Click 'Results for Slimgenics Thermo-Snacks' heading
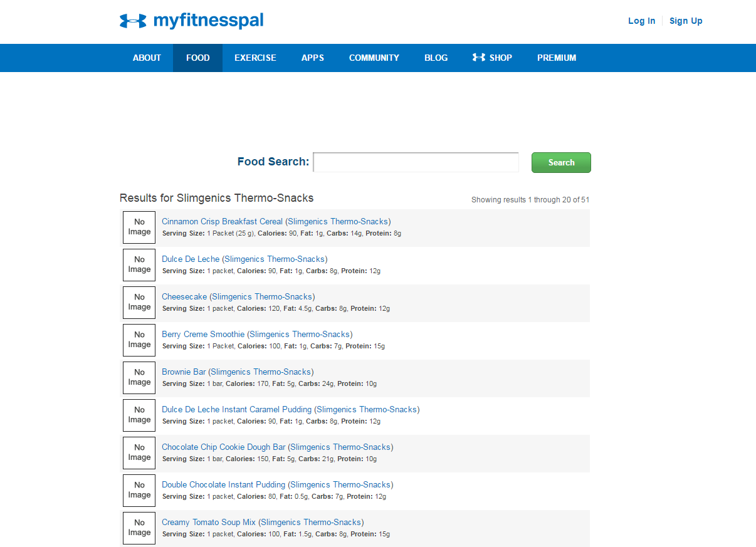Screen dimensions: 756x547 pyautogui.click(x=216, y=198)
